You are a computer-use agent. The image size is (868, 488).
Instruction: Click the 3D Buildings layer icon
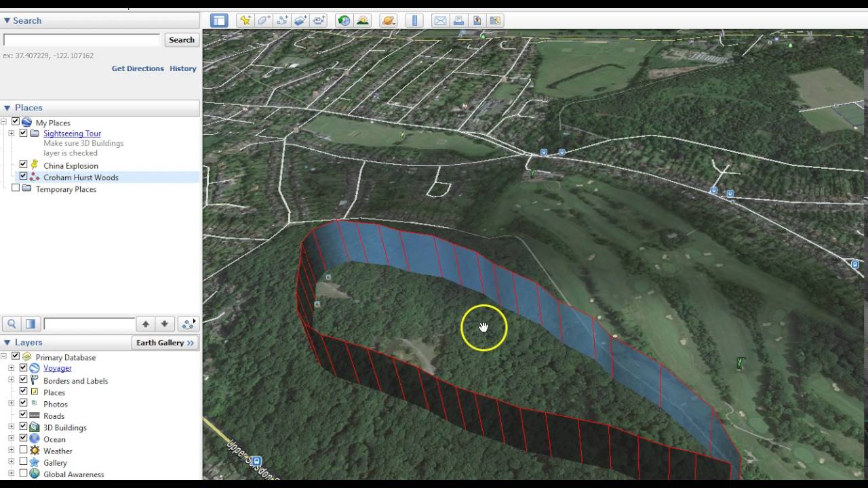(35, 428)
